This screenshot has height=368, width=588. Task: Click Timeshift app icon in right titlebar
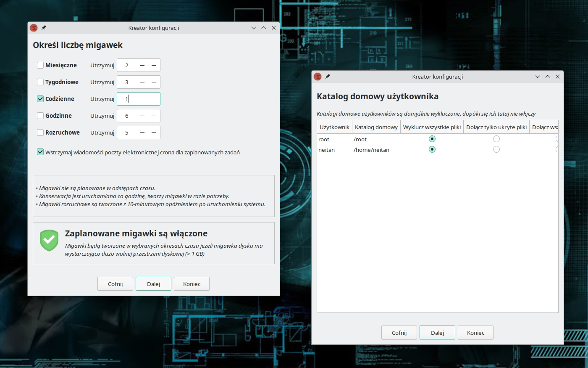(x=318, y=77)
